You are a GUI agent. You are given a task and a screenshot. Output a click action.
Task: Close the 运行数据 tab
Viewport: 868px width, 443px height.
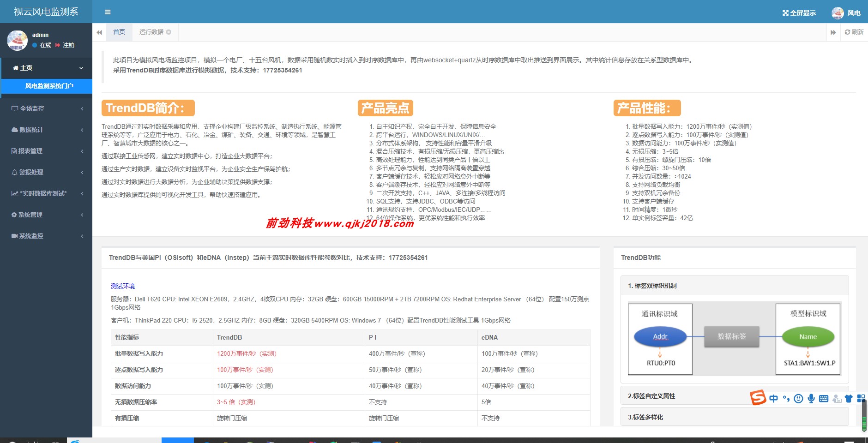click(x=169, y=32)
